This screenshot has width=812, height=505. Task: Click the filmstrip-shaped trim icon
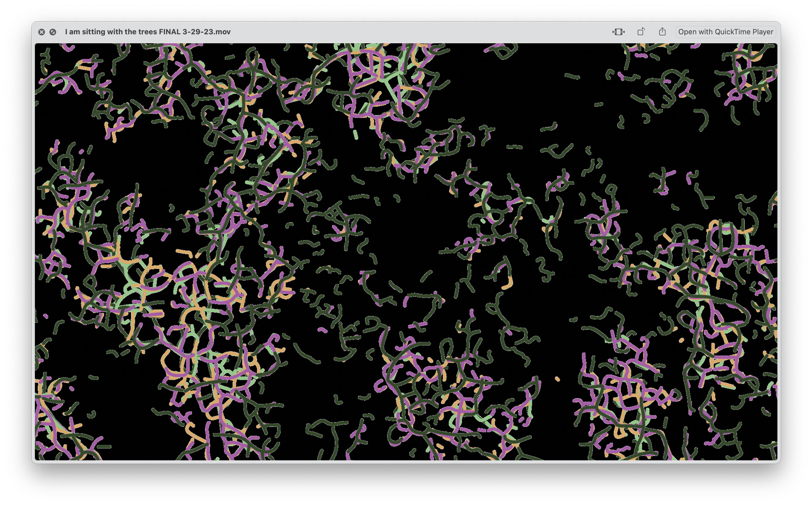[x=618, y=32]
